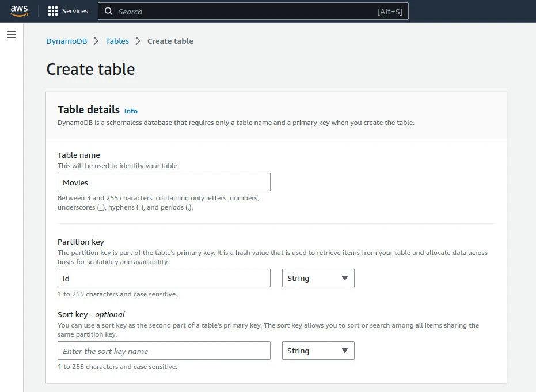
Task: Click the Create table breadcrumb item
Action: click(x=170, y=41)
